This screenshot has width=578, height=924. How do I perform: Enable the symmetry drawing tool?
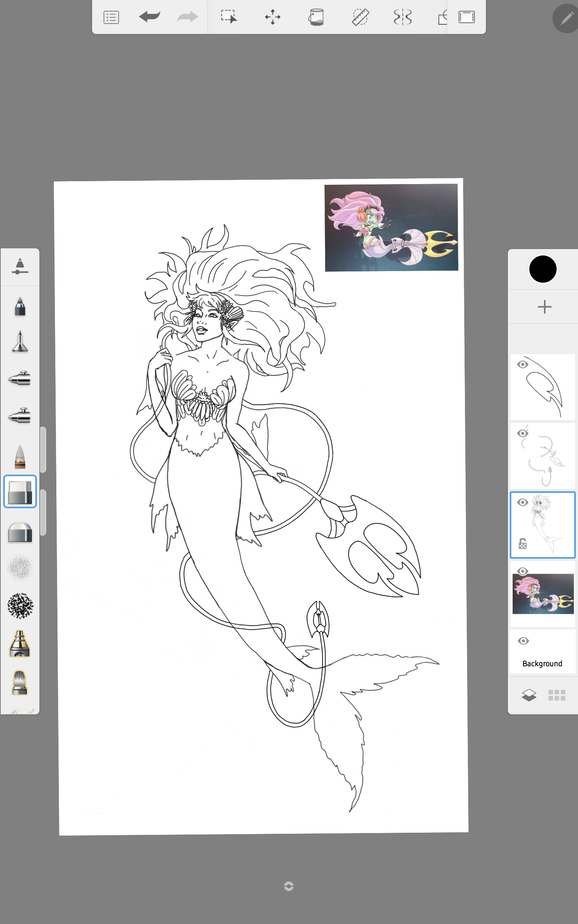[x=402, y=17]
